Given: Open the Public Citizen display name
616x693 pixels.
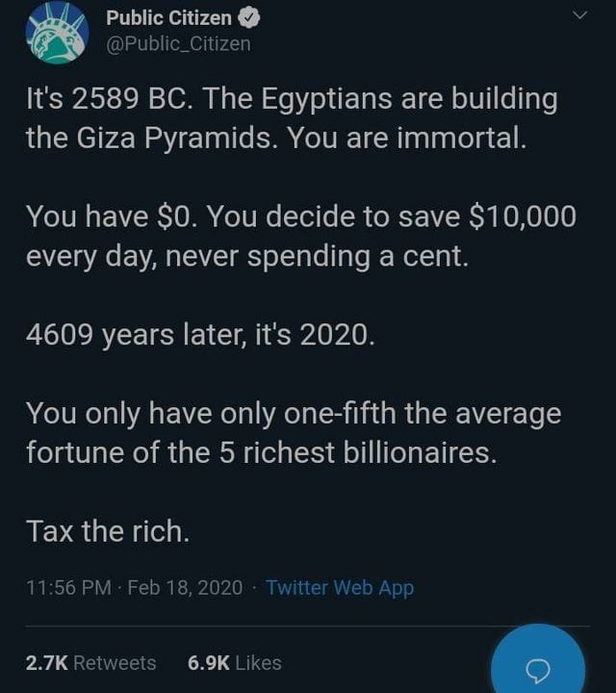Looking at the screenshot, I should point(168,18).
